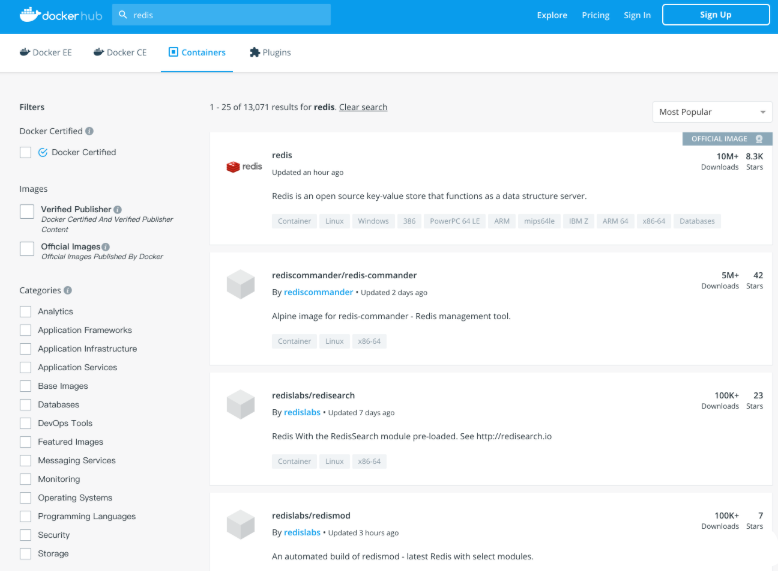The height and width of the screenshot is (571, 778).
Task: Check the Base Images checkbox
Action: [25, 386]
